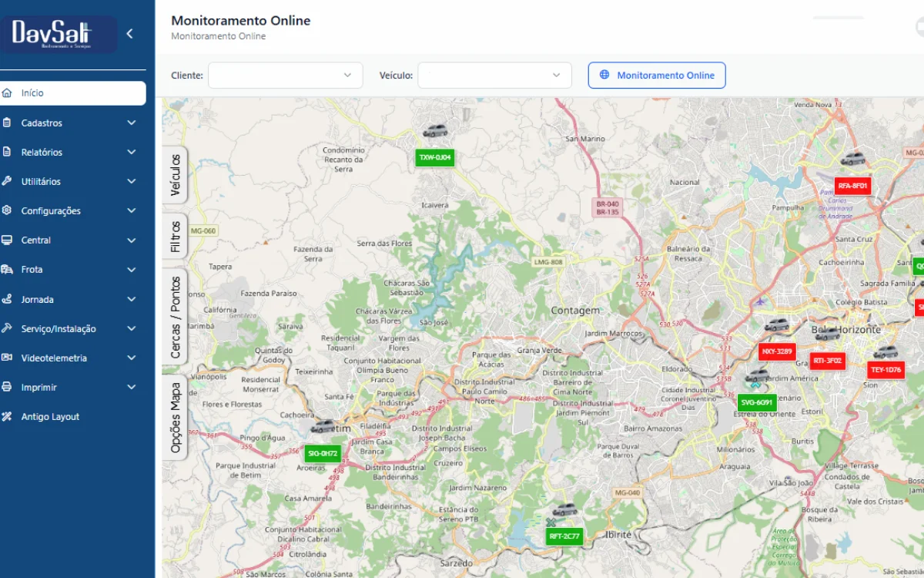Click the green TXW-0J04 vehicle label
This screenshot has width=924, height=578.
tap(435, 157)
